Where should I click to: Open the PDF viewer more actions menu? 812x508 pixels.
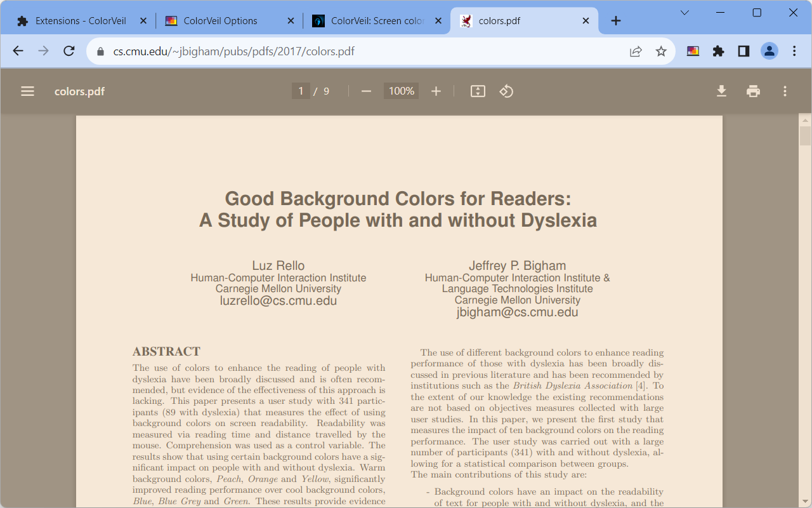[x=785, y=91]
